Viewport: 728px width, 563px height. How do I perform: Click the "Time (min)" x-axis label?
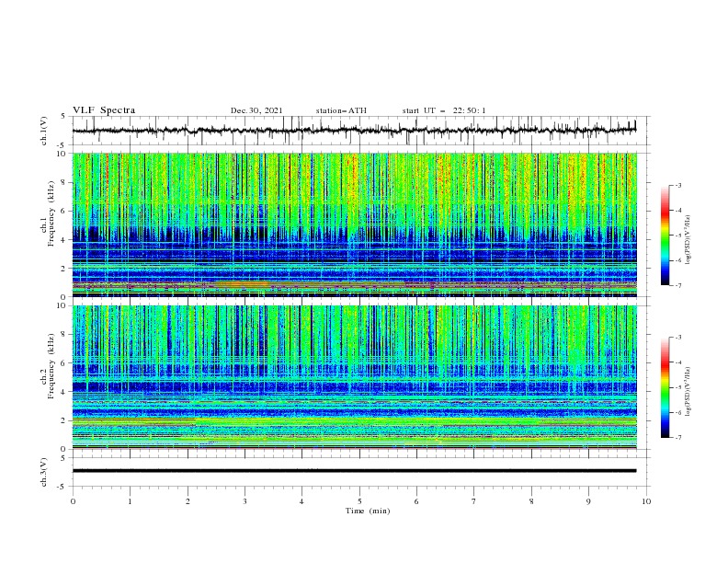[368, 511]
